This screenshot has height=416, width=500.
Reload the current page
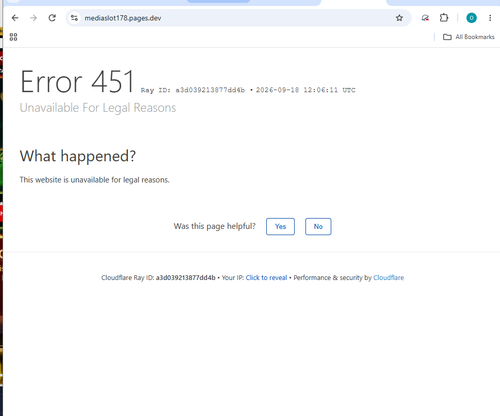pyautogui.click(x=52, y=18)
